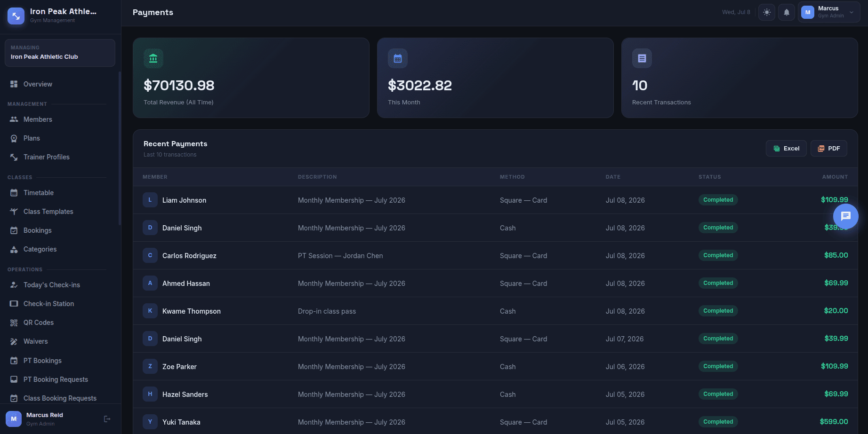
Task: Select member name Carlos Rodriguez
Action: click(x=189, y=256)
